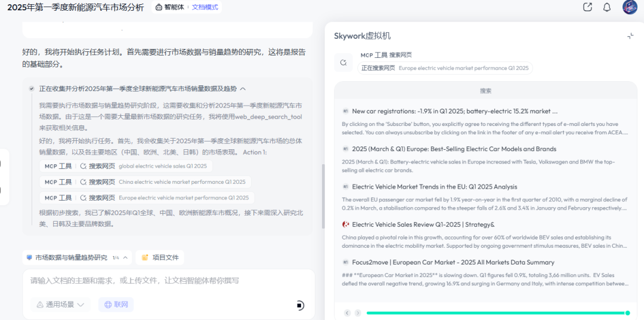Screen dimensions: 644x320
Task: Switch to 文档模式
Action: pyautogui.click(x=205, y=7)
